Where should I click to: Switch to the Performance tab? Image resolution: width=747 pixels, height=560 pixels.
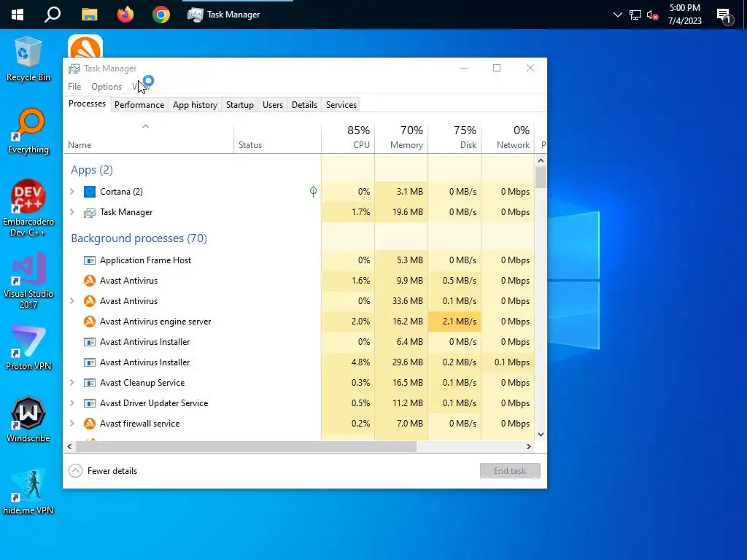click(139, 105)
